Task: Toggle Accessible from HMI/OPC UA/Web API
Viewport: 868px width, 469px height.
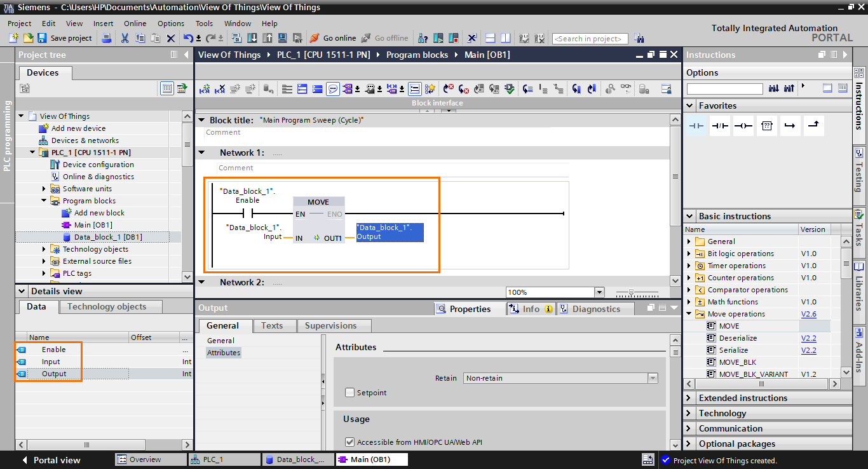Action: 349,442
